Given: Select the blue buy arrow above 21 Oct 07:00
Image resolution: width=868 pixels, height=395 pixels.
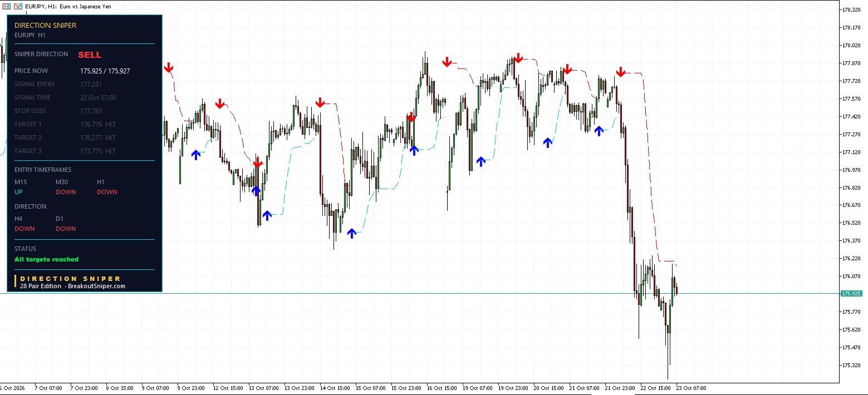Looking at the screenshot, I should coord(599,131).
